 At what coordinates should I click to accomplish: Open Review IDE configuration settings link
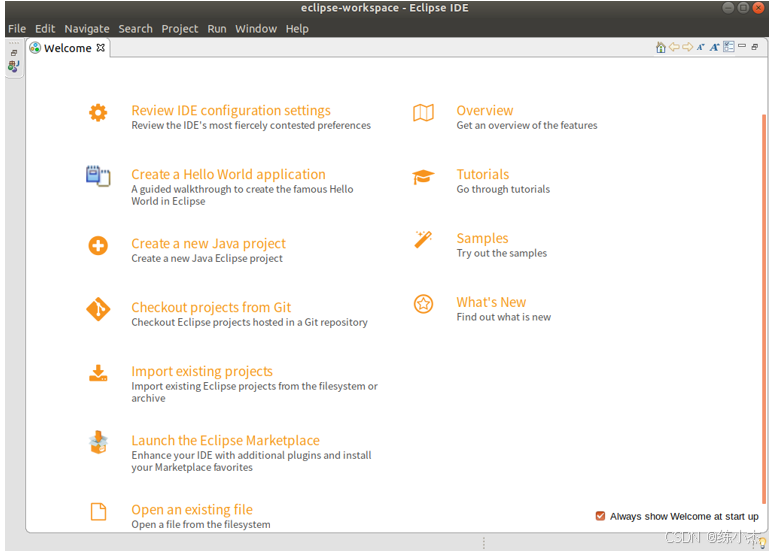[x=231, y=110]
